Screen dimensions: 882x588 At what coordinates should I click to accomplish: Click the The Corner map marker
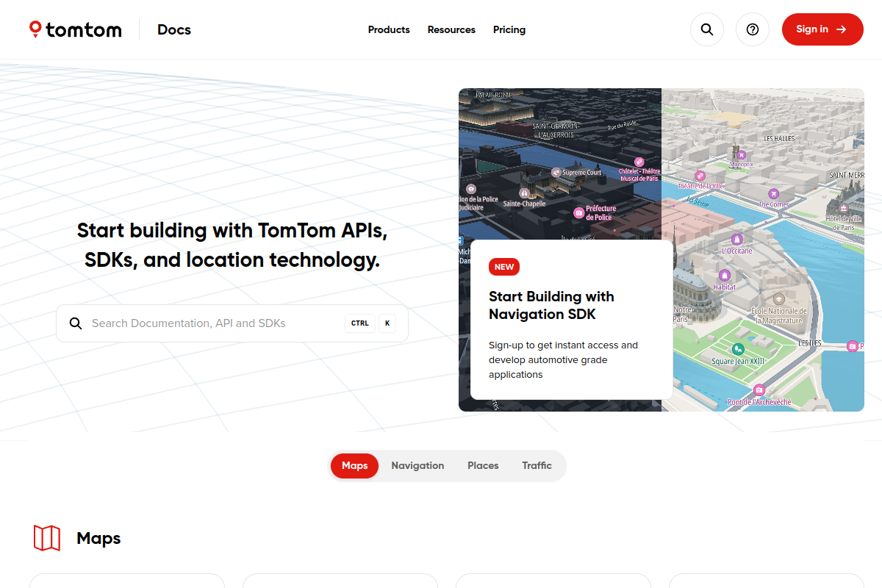(x=772, y=193)
